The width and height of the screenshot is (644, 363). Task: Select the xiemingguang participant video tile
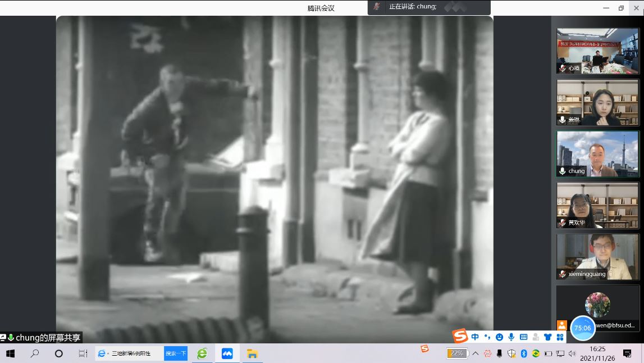(597, 257)
